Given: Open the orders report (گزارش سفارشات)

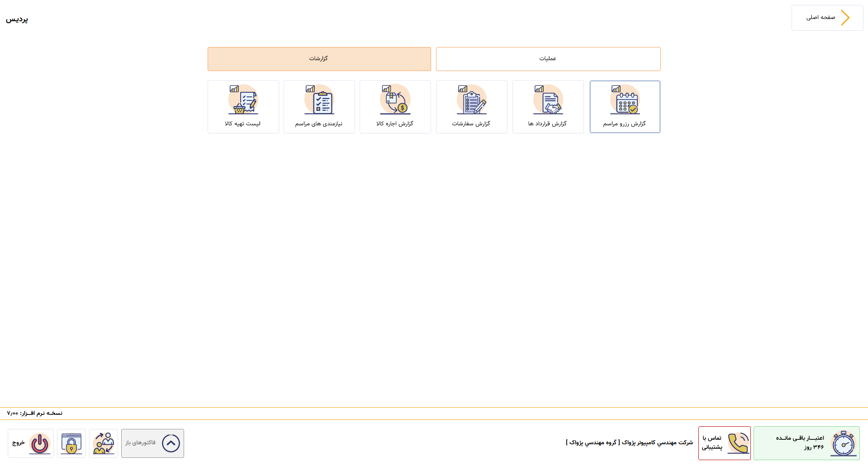Looking at the screenshot, I should (471, 107).
